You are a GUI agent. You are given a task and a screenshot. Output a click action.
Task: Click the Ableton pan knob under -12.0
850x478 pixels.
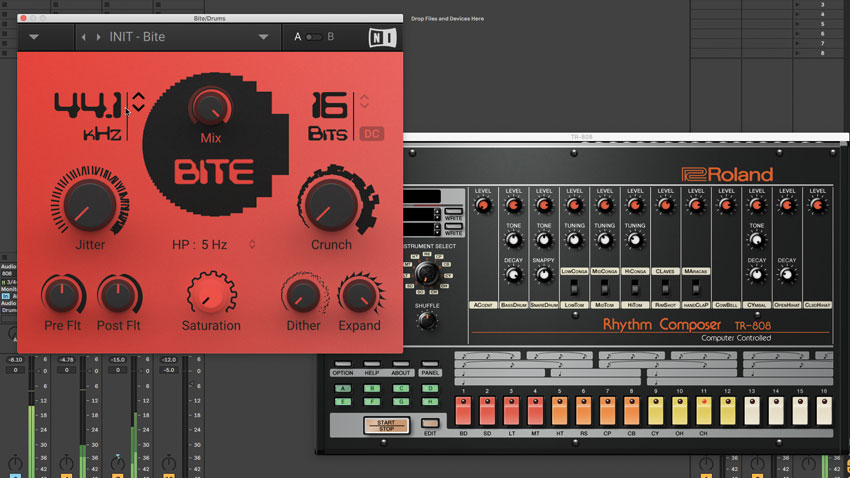coord(169,463)
